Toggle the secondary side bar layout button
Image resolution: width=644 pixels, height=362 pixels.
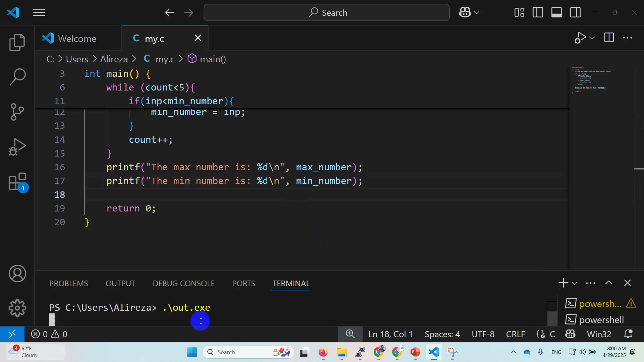(x=575, y=12)
